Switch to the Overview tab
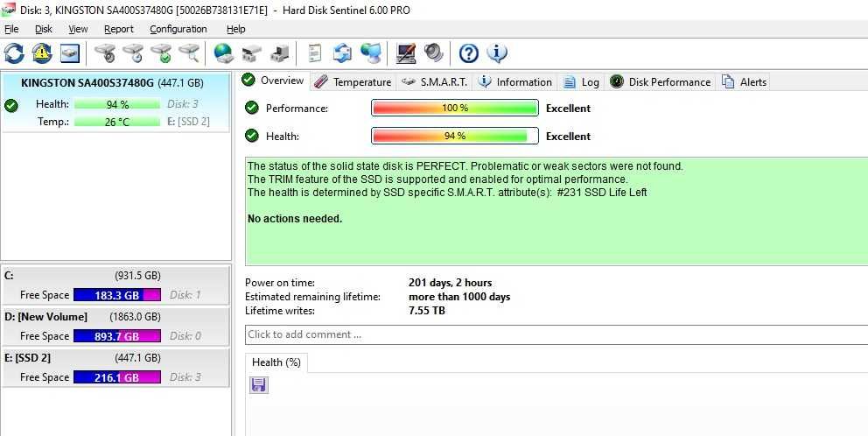The height and width of the screenshot is (436, 868). 273,81
